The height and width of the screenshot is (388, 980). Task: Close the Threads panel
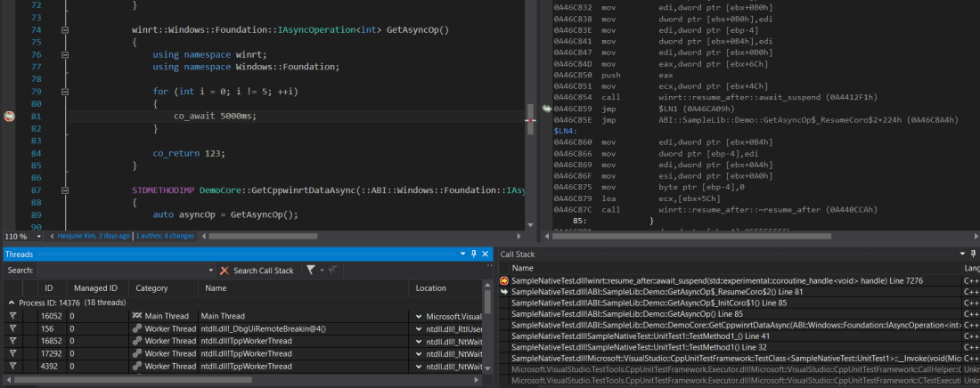(485, 255)
